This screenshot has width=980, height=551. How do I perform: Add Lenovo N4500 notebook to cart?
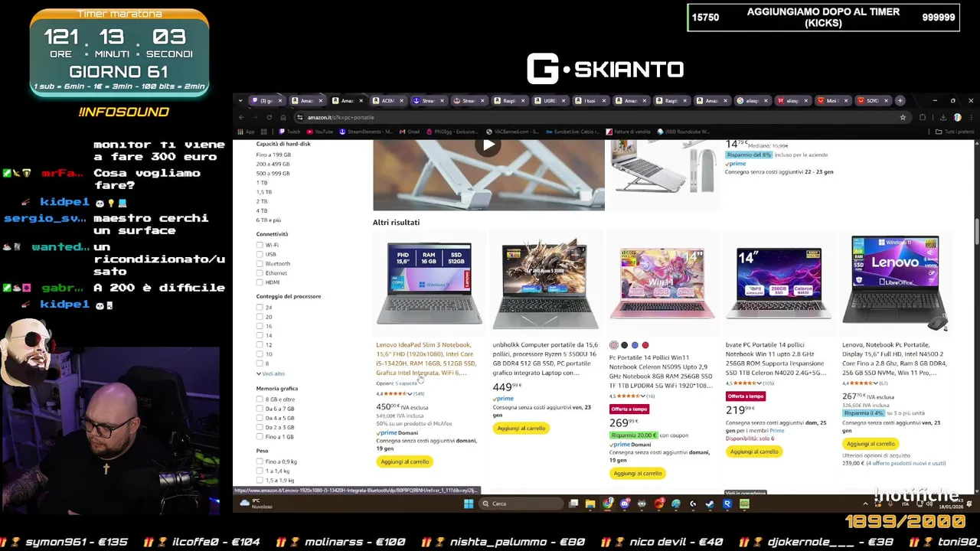(871, 444)
